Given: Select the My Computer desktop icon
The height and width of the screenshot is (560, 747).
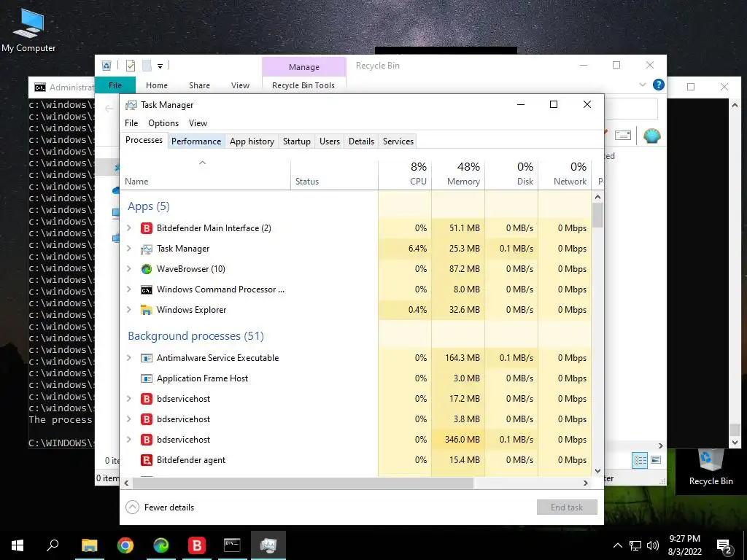Looking at the screenshot, I should pos(28,29).
